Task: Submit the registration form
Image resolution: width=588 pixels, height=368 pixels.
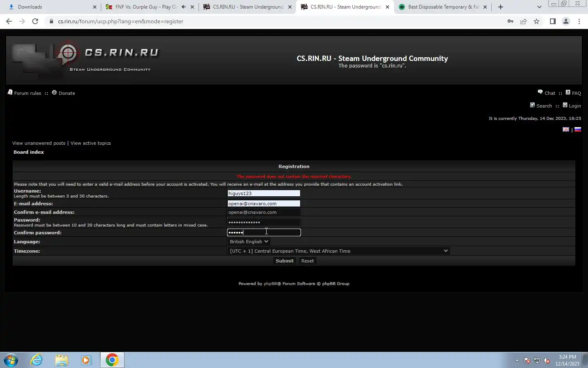Action: click(x=285, y=261)
